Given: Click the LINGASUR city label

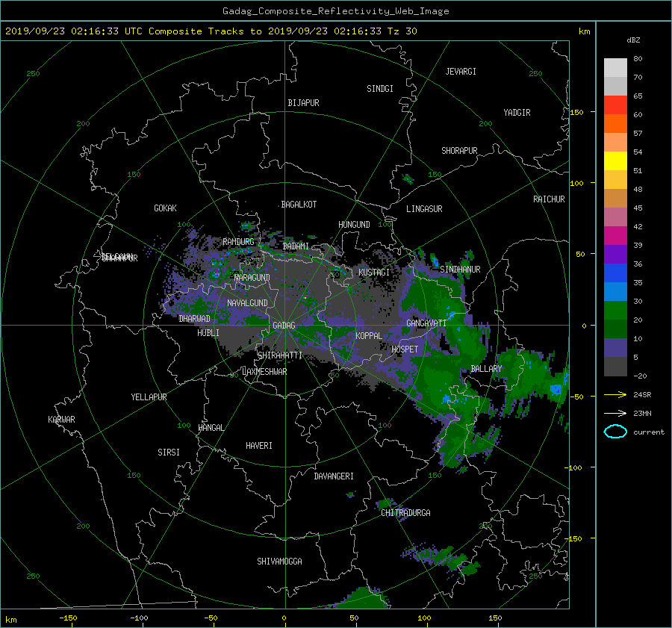Looking at the screenshot, I should pyautogui.click(x=424, y=209).
